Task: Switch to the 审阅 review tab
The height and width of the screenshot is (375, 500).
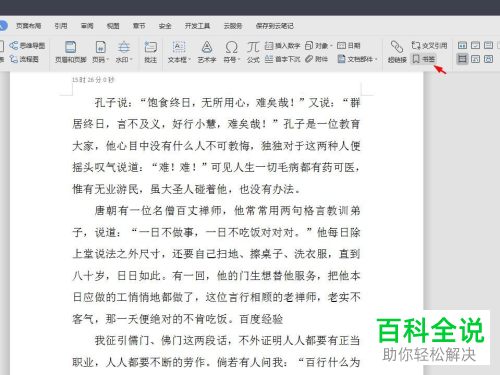Action: click(x=87, y=26)
